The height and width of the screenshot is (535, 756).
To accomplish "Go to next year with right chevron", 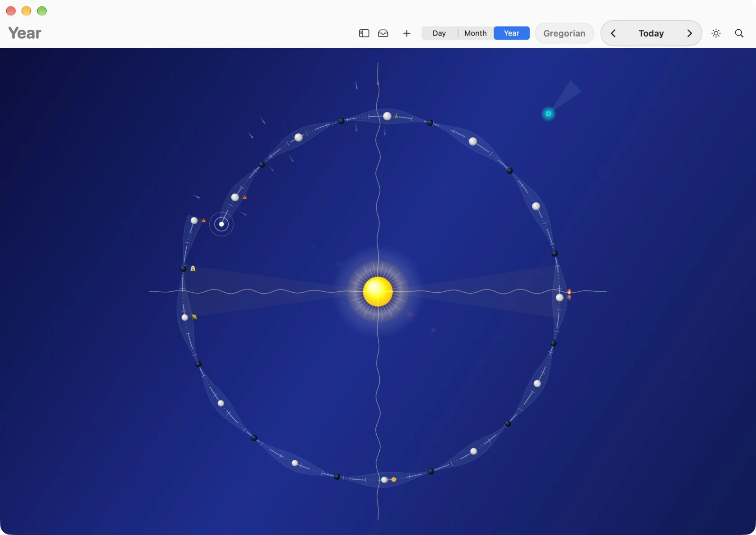I will tap(689, 33).
